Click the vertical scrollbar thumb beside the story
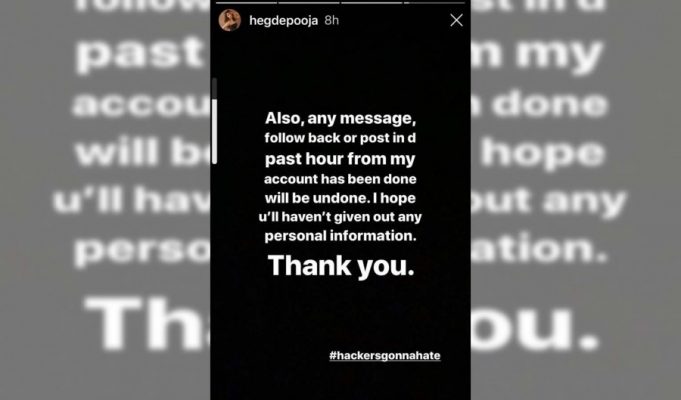 coord(214,131)
